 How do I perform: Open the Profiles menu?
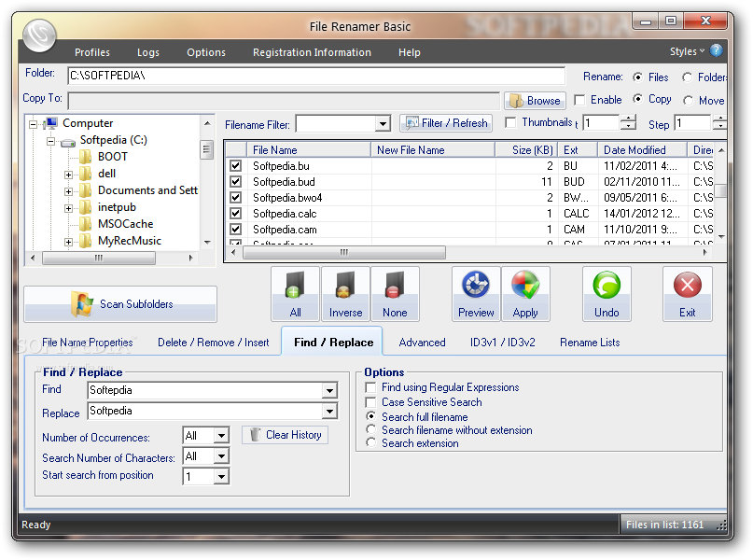click(x=92, y=52)
